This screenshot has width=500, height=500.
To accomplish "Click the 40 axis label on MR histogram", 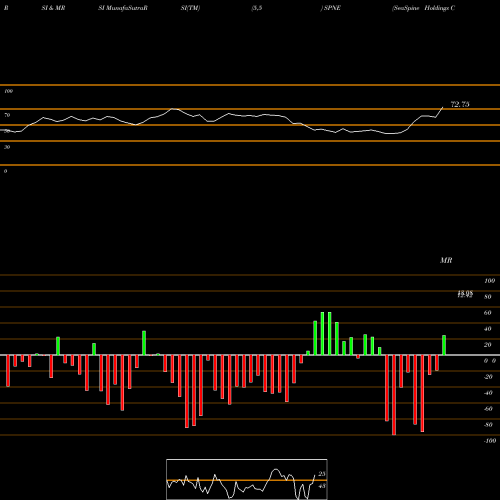I will [x=488, y=329].
